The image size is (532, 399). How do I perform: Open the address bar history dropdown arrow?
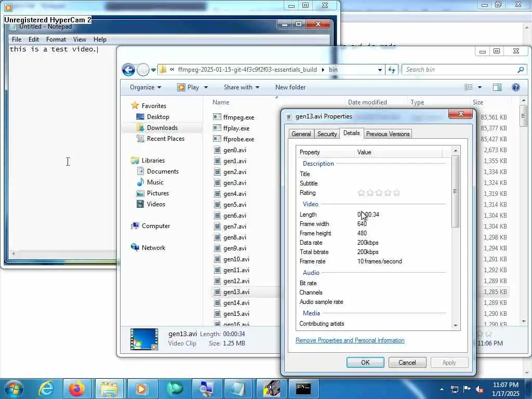pos(380,70)
